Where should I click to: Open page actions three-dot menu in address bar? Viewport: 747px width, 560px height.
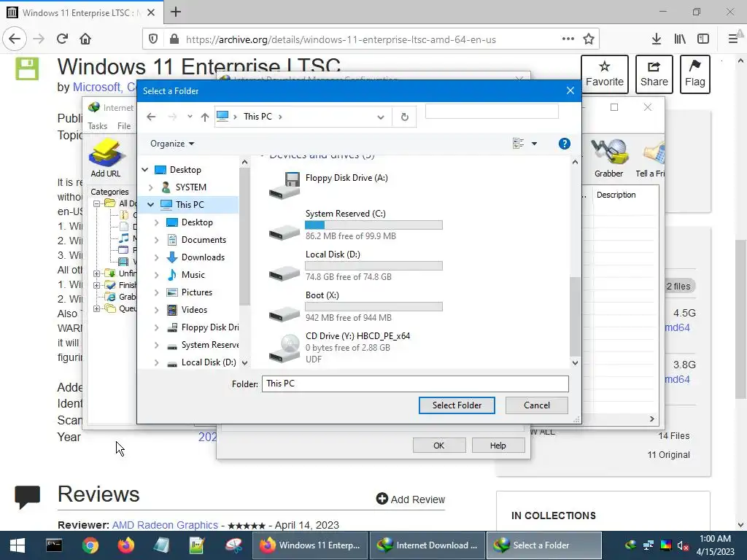coord(568,39)
